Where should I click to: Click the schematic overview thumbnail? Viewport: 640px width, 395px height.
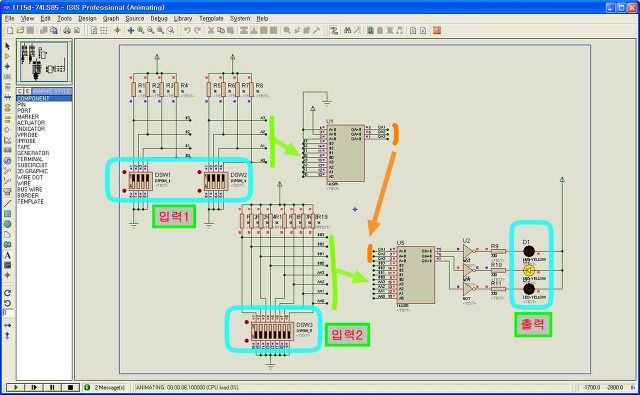click(44, 62)
